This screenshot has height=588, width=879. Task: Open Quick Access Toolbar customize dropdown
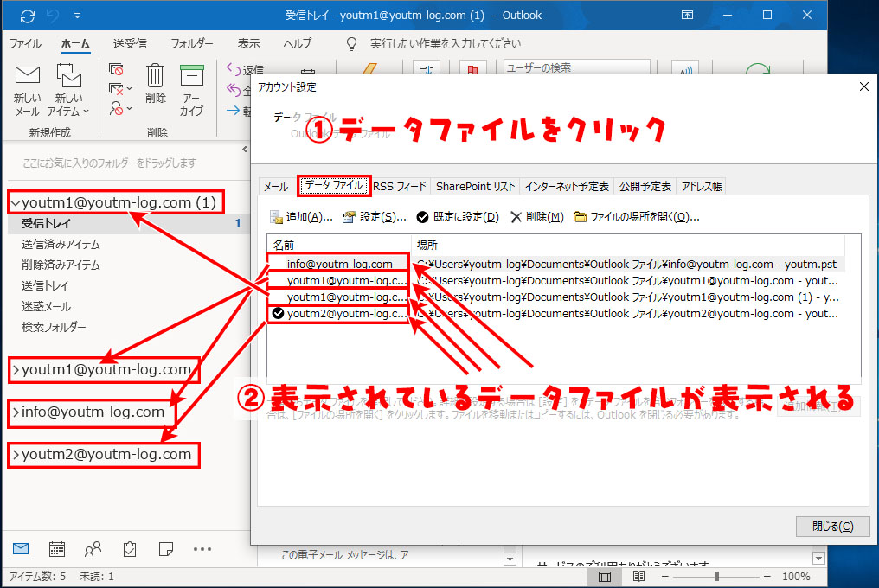[x=77, y=16]
